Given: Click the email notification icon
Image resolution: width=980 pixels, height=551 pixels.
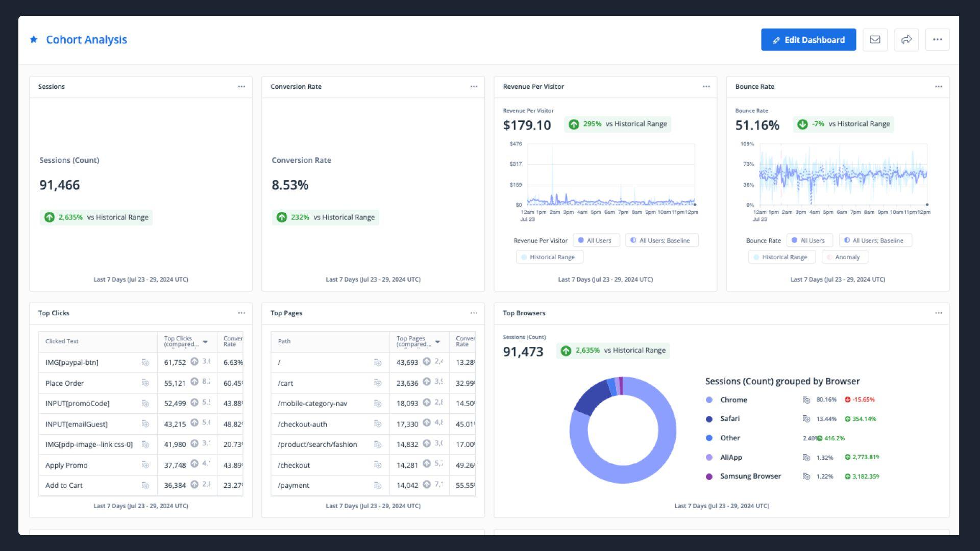Looking at the screenshot, I should [875, 39].
